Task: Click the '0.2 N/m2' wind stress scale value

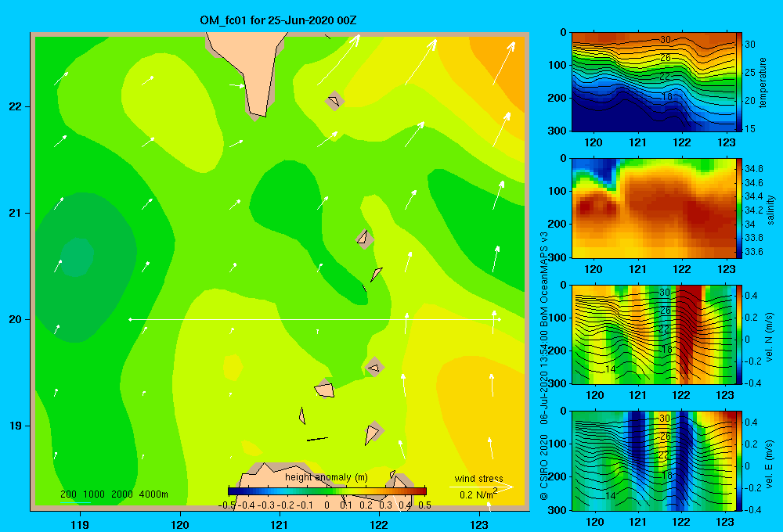Action: [478, 494]
